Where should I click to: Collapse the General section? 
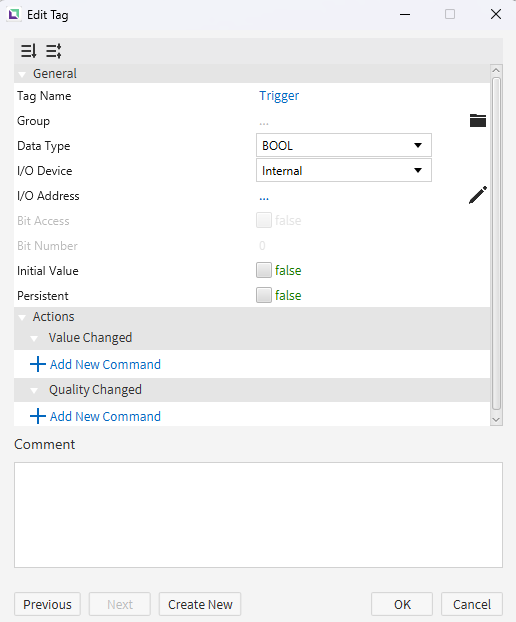click(22, 74)
